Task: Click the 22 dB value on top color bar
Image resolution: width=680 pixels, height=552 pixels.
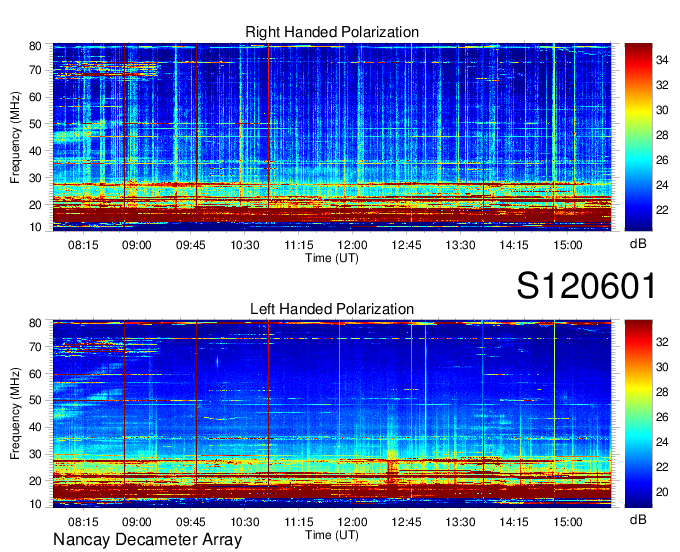Action: 662,210
